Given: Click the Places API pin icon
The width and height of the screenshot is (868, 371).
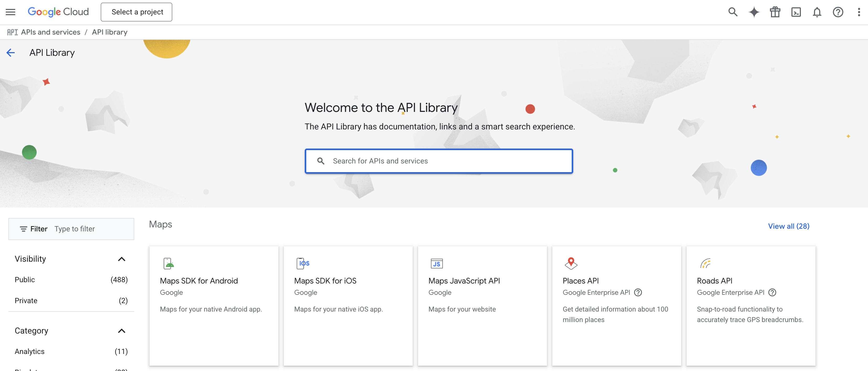Looking at the screenshot, I should tap(571, 263).
